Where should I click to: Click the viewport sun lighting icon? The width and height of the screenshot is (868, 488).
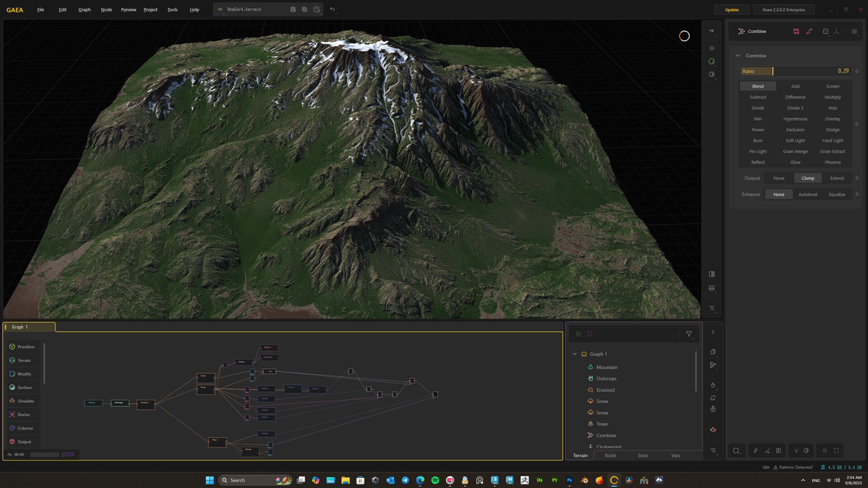coord(712,48)
